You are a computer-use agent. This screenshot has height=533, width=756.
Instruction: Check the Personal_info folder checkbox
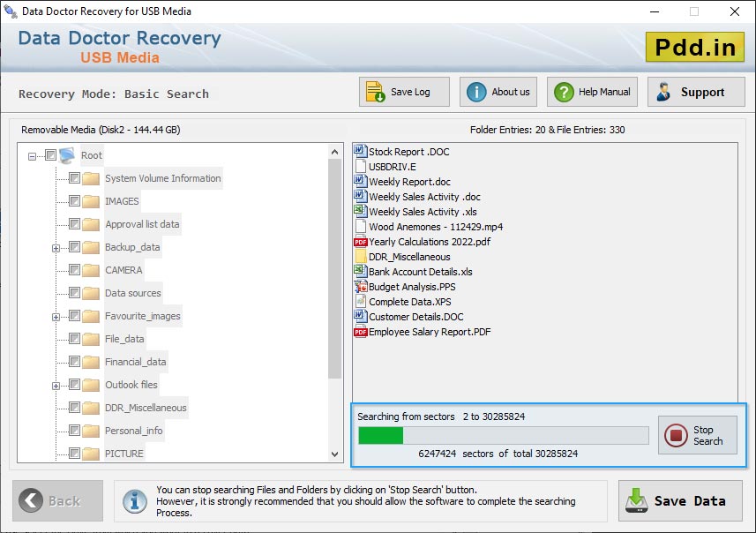tap(74, 431)
